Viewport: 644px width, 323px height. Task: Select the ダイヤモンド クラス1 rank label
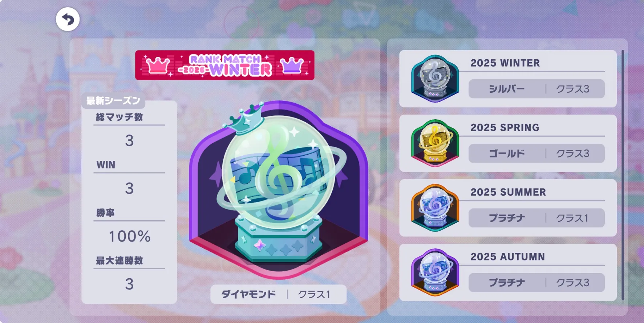point(278,294)
